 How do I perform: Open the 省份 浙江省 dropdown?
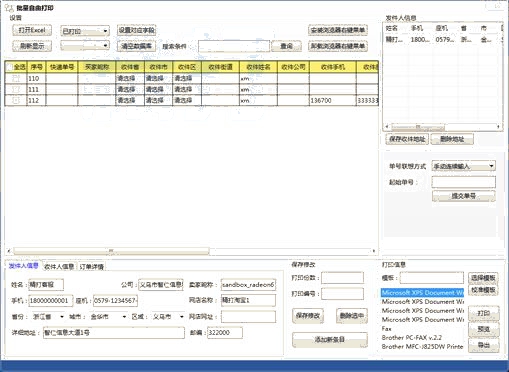click(x=48, y=317)
